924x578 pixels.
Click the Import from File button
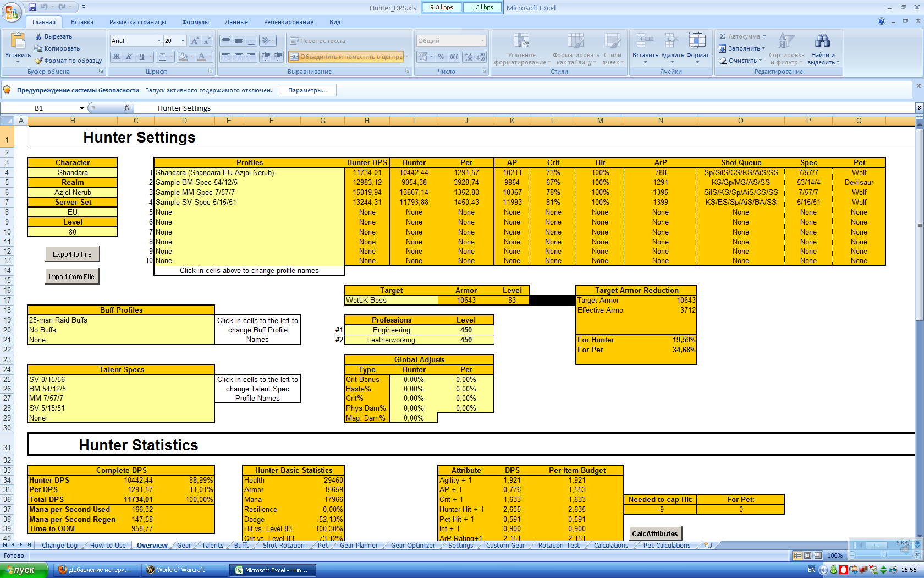[x=71, y=276]
